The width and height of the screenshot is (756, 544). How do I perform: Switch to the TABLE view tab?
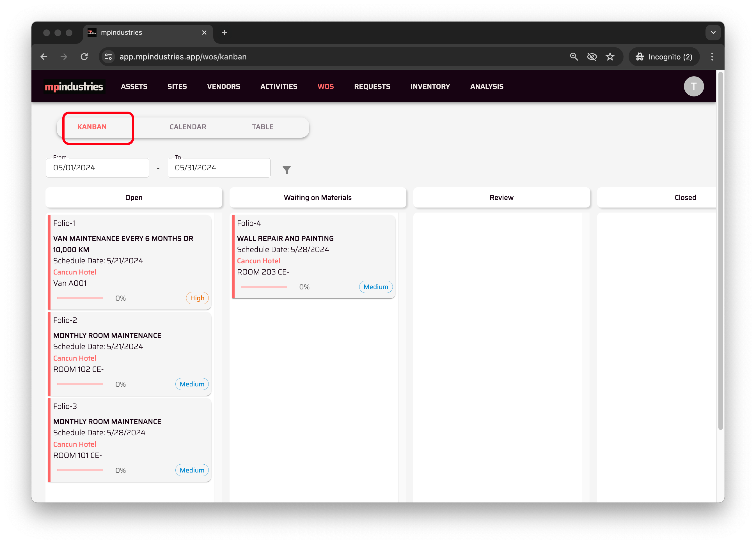pyautogui.click(x=262, y=127)
